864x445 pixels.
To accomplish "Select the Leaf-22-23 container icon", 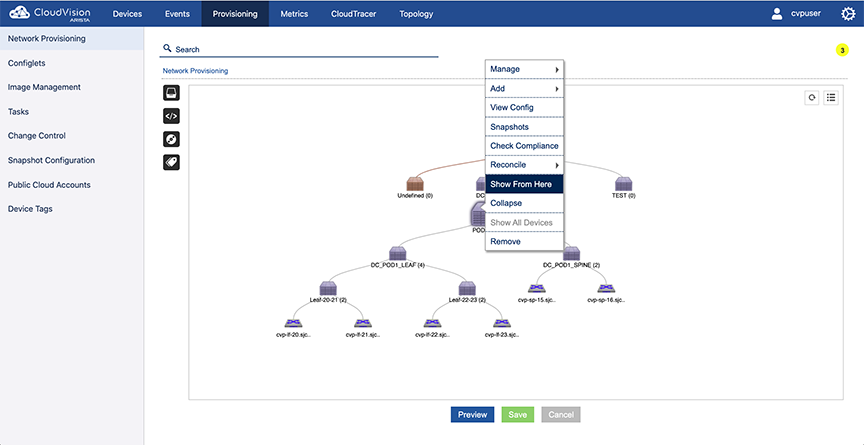I will pos(467,289).
